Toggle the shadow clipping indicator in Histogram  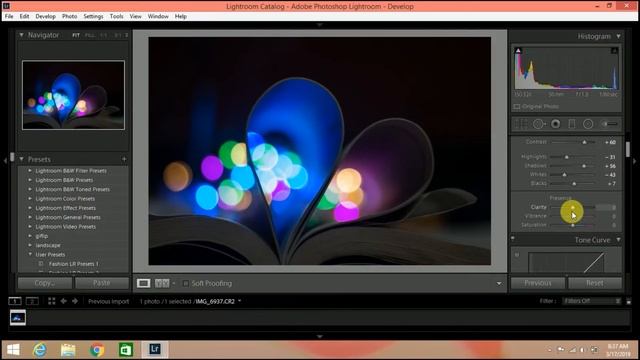518,51
